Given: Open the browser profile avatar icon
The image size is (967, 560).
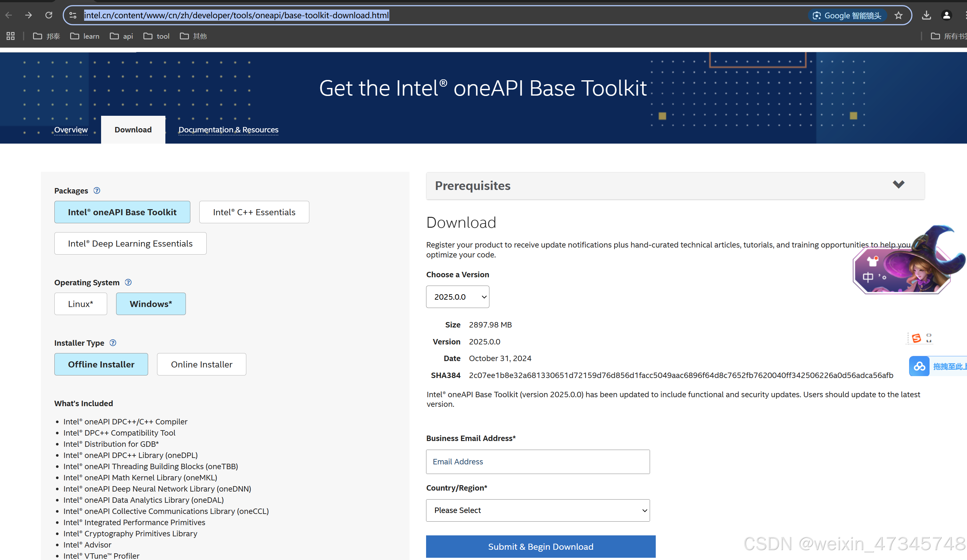Looking at the screenshot, I should tap(947, 15).
